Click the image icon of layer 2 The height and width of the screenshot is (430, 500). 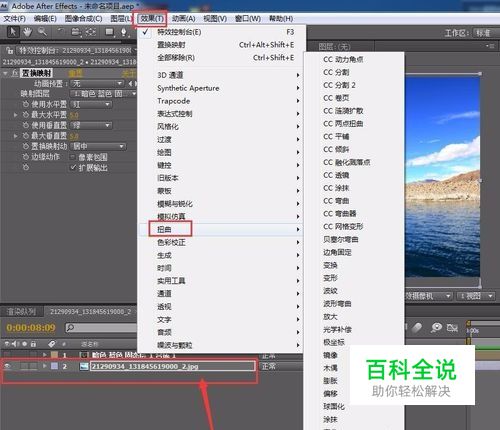[x=84, y=366]
